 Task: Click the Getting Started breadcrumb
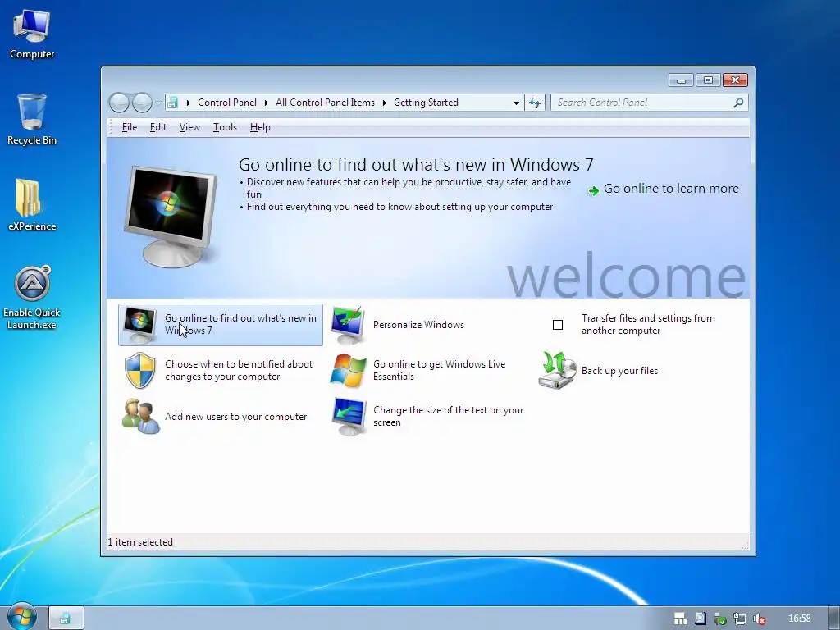point(426,103)
